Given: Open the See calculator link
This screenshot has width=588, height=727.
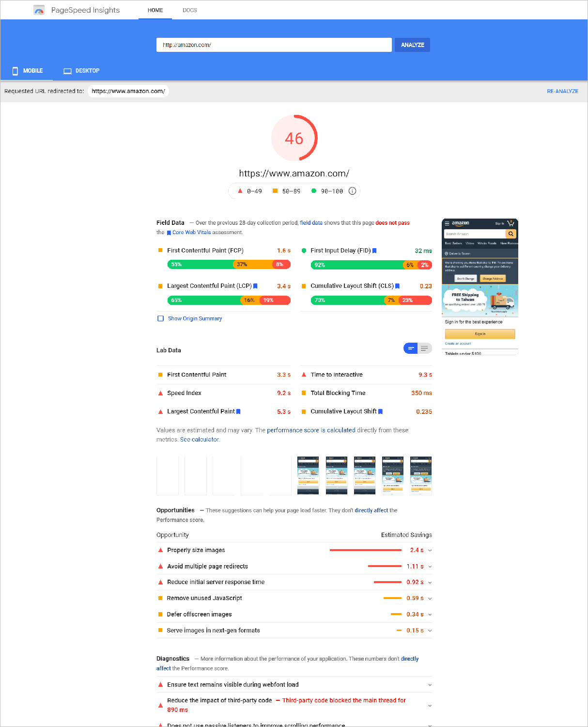Looking at the screenshot, I should point(199,439).
